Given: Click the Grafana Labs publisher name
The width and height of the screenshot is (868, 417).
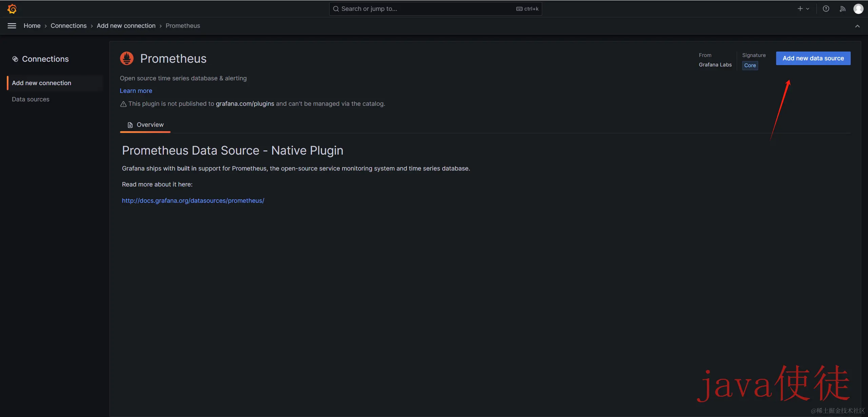Looking at the screenshot, I should pyautogui.click(x=715, y=65).
